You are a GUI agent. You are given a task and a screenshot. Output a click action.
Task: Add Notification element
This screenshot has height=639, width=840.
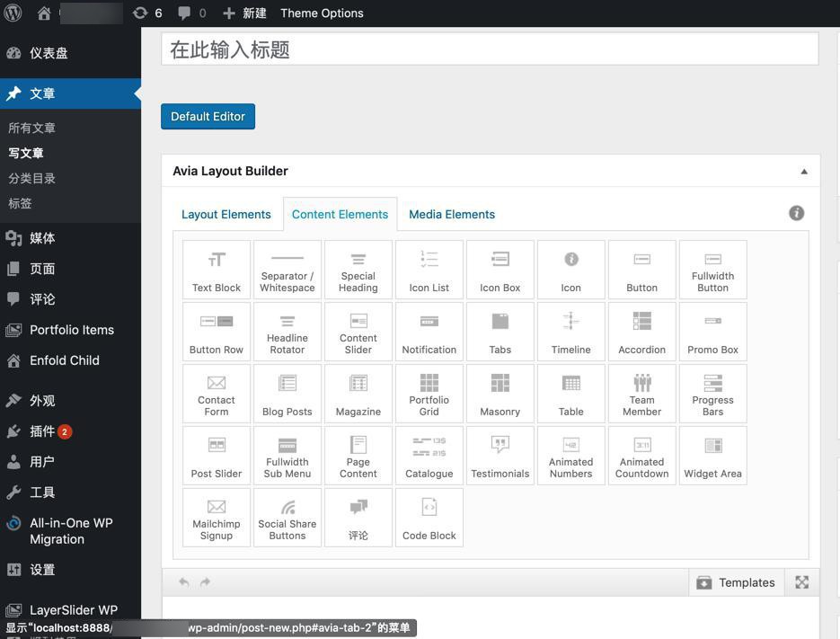pyautogui.click(x=429, y=332)
